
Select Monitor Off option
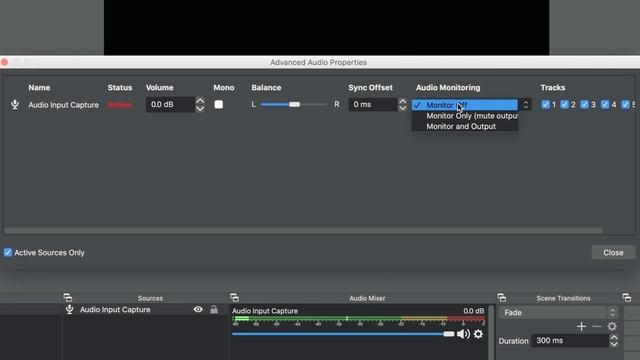[x=465, y=105]
